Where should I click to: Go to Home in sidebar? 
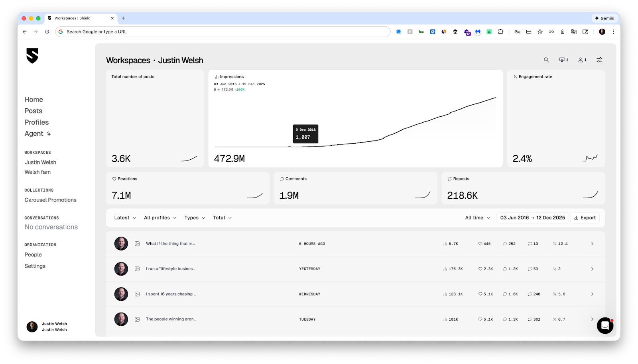[x=33, y=100]
